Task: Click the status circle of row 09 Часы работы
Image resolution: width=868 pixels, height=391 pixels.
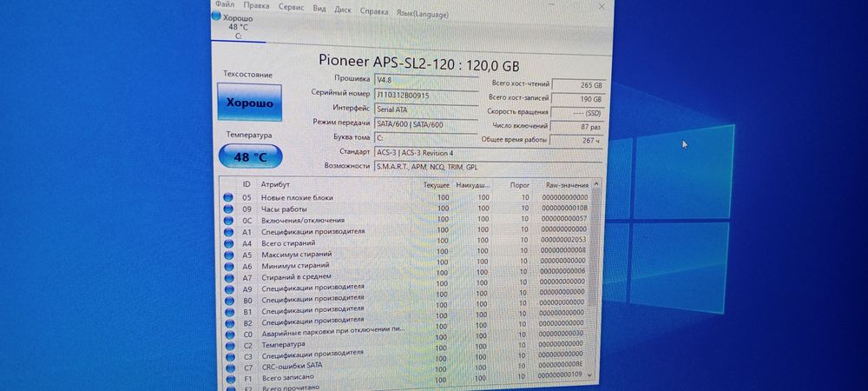Action: pos(228,209)
